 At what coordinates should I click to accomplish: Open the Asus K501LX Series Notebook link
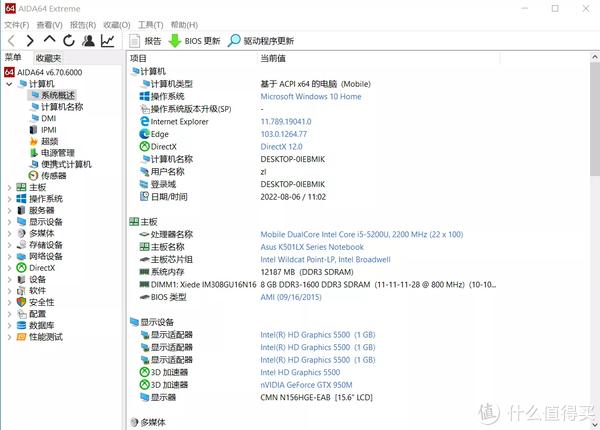click(x=312, y=247)
